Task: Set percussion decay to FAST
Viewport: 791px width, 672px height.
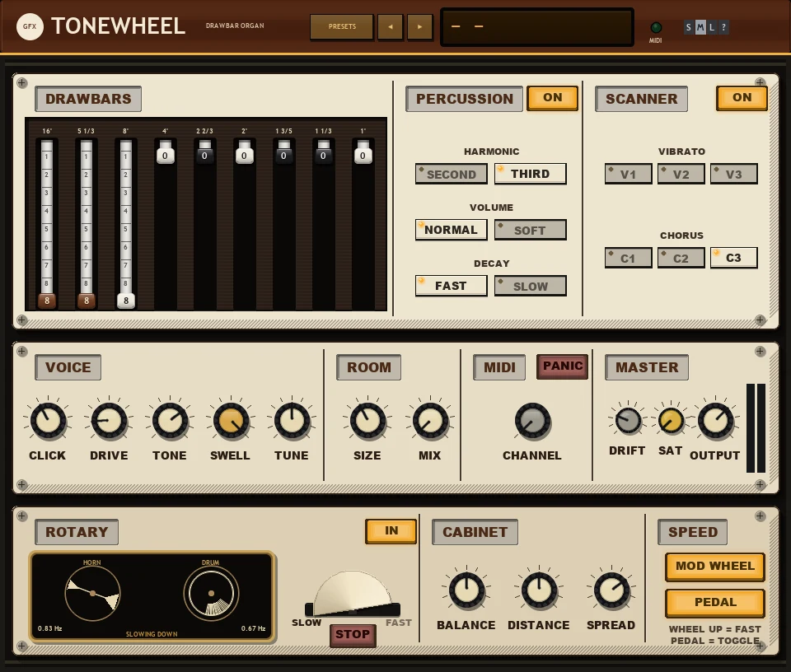Action: pos(451,286)
